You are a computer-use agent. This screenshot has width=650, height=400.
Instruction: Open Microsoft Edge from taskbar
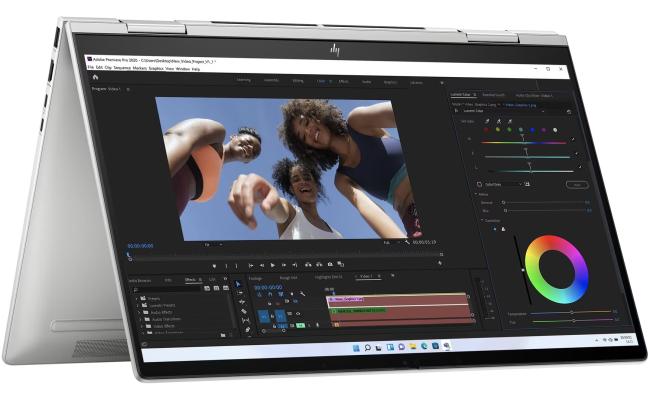[x=424, y=346]
